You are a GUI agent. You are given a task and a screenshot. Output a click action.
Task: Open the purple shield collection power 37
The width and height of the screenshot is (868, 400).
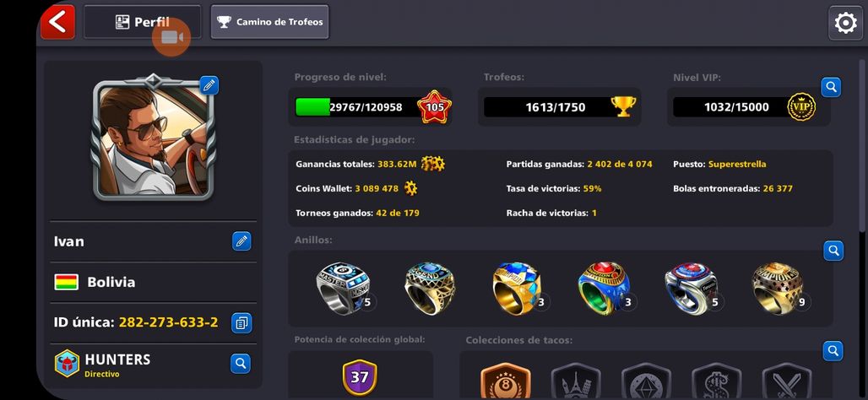tap(360, 376)
